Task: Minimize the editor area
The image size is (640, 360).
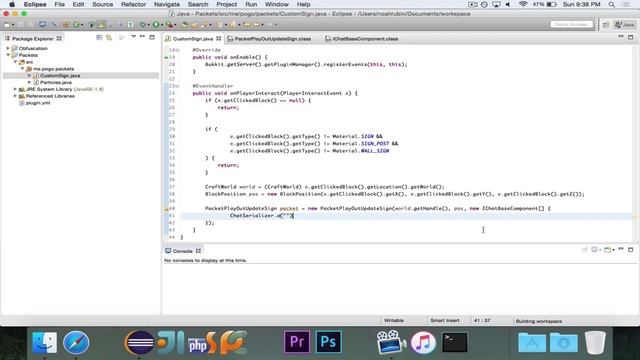Action: coord(621,37)
